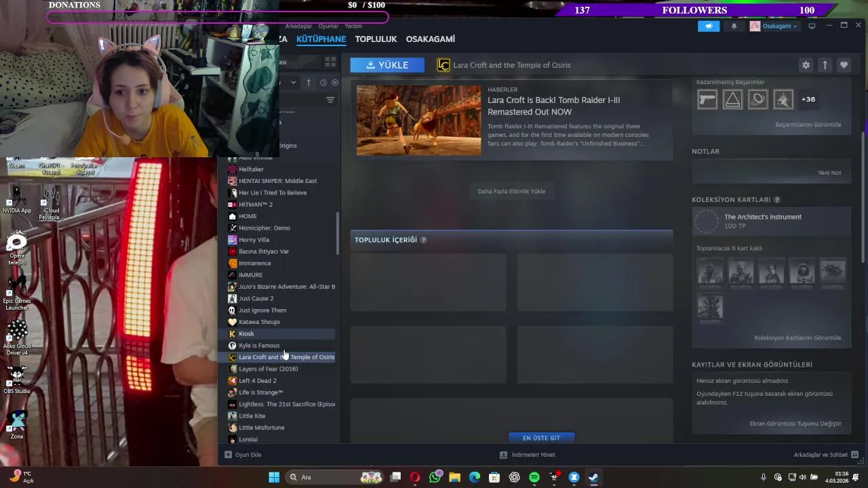Viewport: 868px width, 488px height.
Task: Open Steam announcements megaphone icon
Action: coord(709,26)
